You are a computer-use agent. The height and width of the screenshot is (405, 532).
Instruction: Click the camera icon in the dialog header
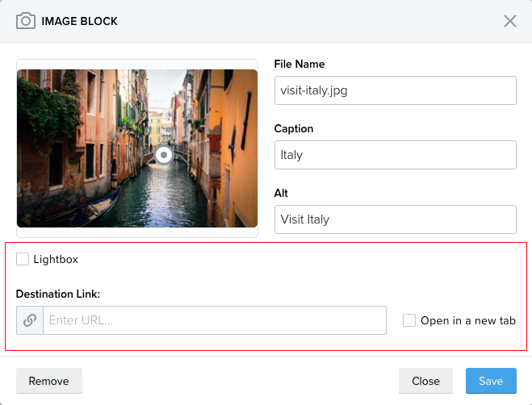point(26,21)
